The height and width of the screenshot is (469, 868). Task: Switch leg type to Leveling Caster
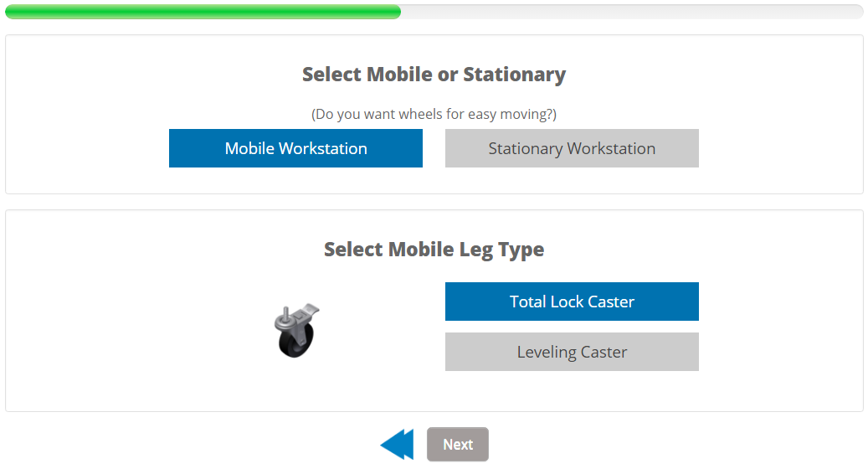[572, 352]
